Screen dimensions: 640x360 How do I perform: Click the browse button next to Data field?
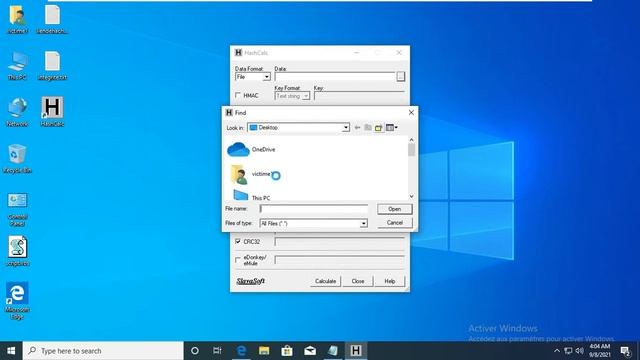[x=401, y=77]
